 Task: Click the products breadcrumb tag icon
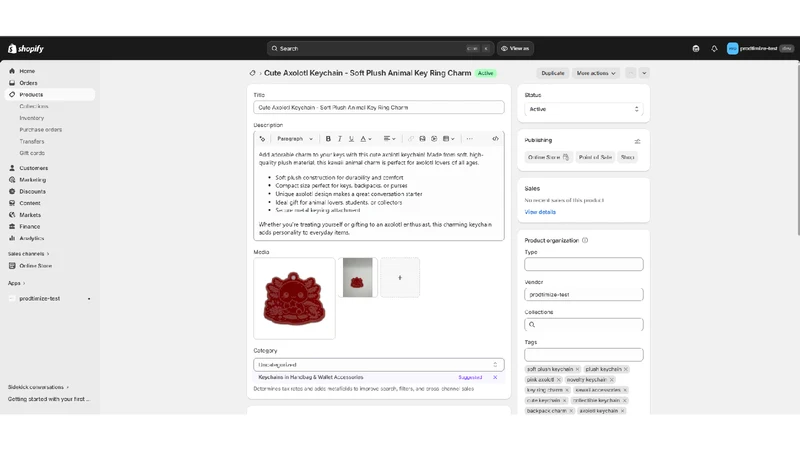(x=253, y=73)
